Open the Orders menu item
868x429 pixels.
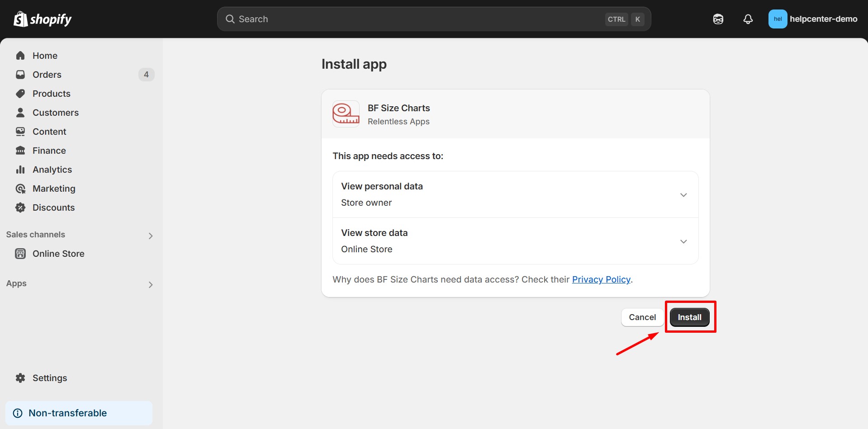click(x=47, y=75)
